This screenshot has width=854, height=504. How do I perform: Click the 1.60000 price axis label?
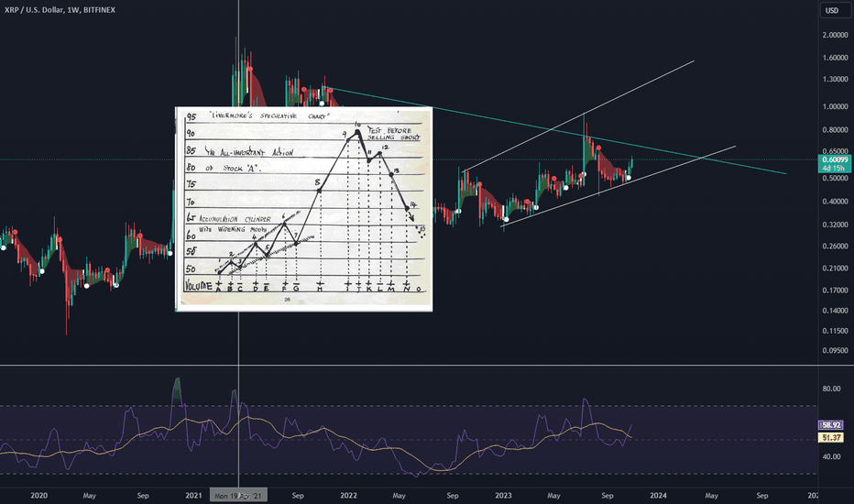coord(835,58)
